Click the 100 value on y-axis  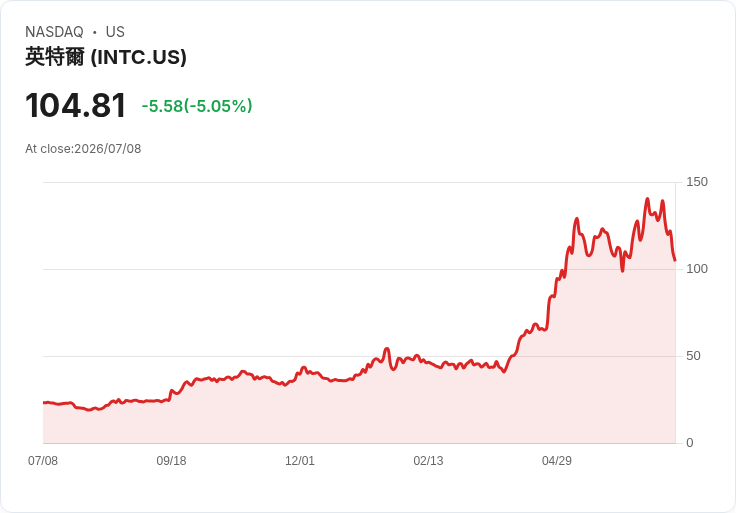coord(697,269)
